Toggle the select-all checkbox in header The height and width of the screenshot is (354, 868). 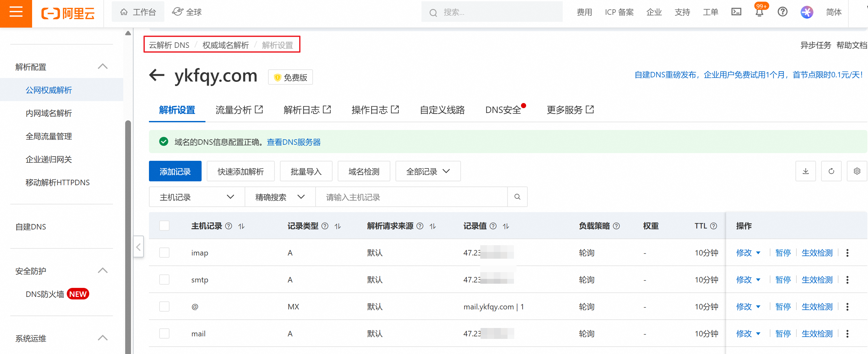pos(164,226)
